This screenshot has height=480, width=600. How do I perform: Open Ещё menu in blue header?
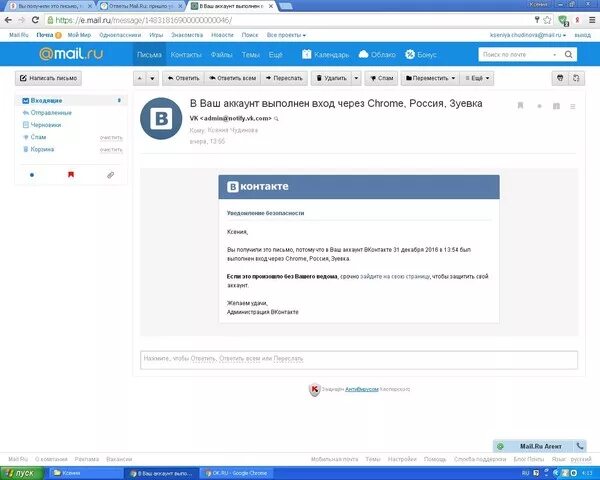point(276,55)
